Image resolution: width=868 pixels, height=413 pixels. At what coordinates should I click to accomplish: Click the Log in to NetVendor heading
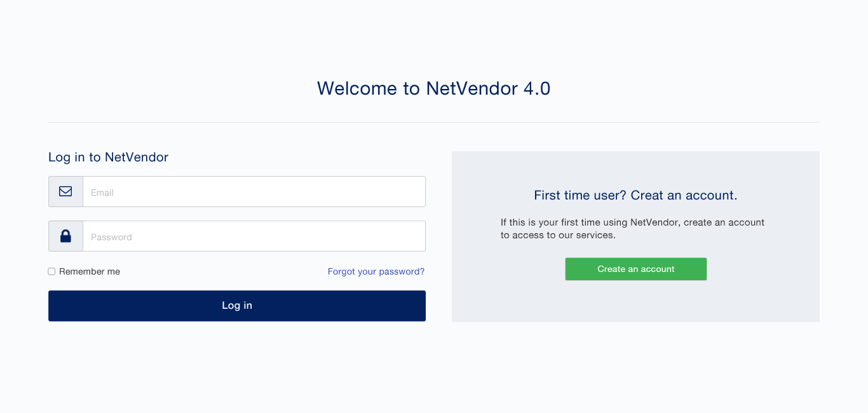108,157
